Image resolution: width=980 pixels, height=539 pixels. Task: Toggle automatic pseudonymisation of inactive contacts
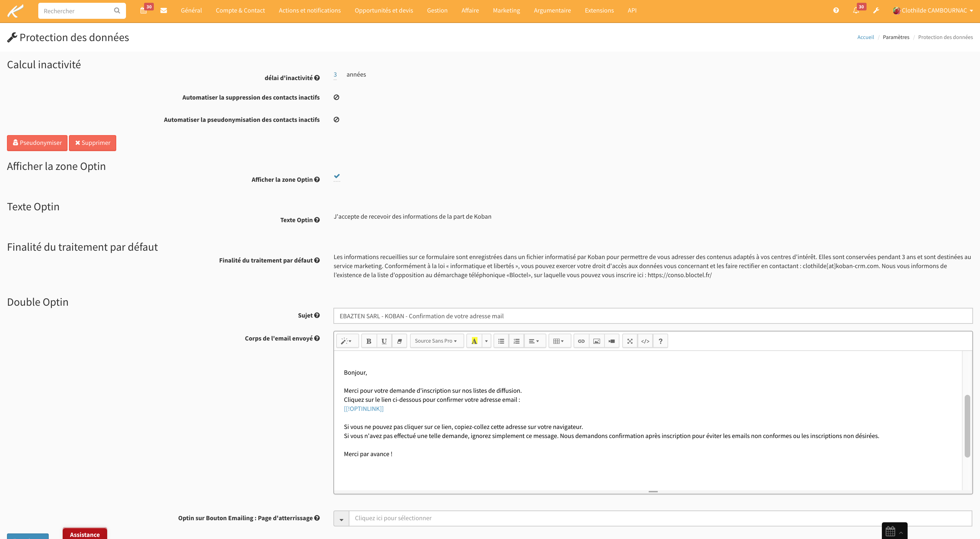(x=336, y=119)
